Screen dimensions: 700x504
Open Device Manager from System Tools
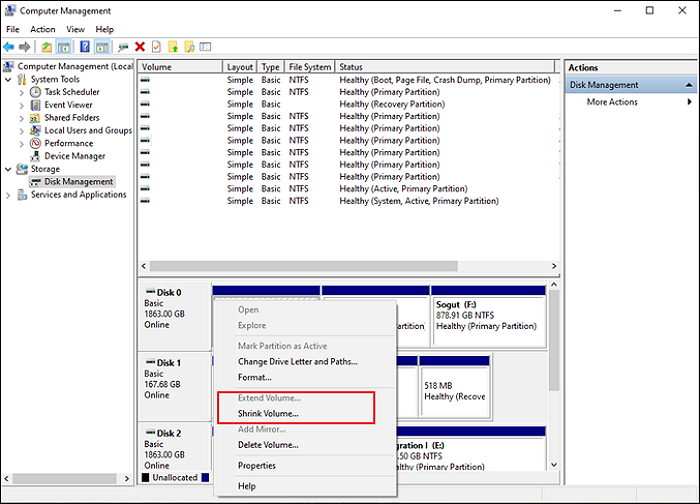pyautogui.click(x=74, y=156)
